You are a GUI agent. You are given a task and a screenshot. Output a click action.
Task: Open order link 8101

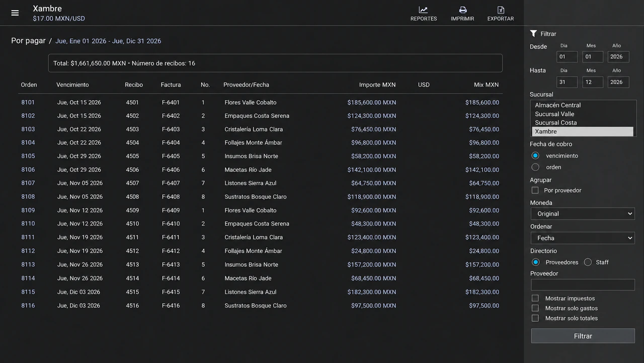pyautogui.click(x=28, y=102)
